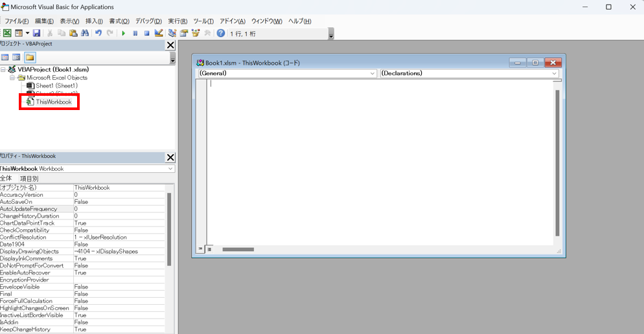
Task: Close the ThisWorkbook properties panel
Action: pos(170,157)
